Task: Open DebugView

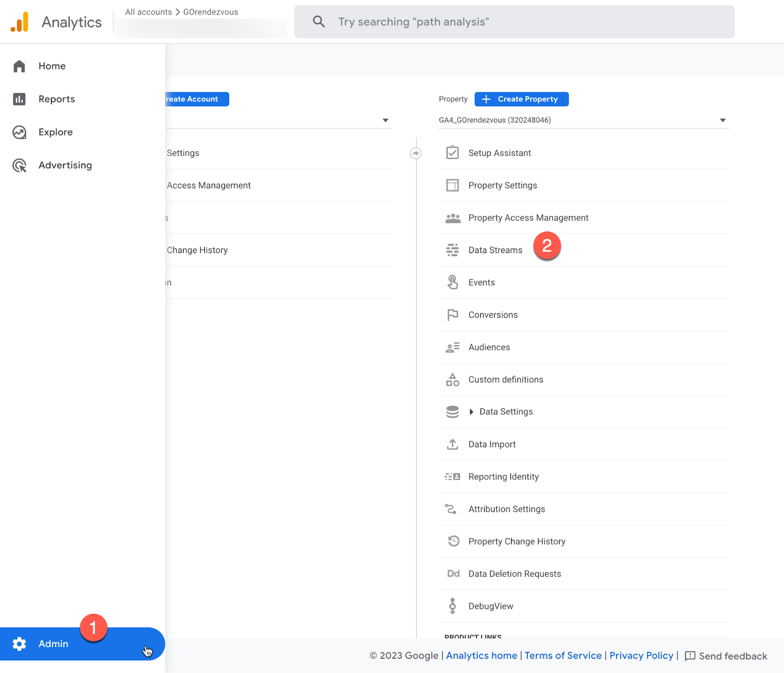Action: [x=584, y=606]
